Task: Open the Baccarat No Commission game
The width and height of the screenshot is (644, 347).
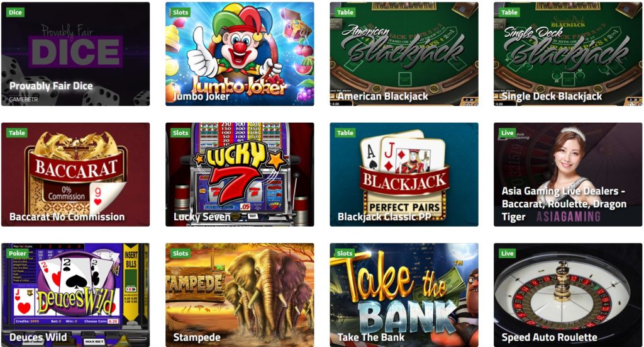Action: pyautogui.click(x=75, y=174)
